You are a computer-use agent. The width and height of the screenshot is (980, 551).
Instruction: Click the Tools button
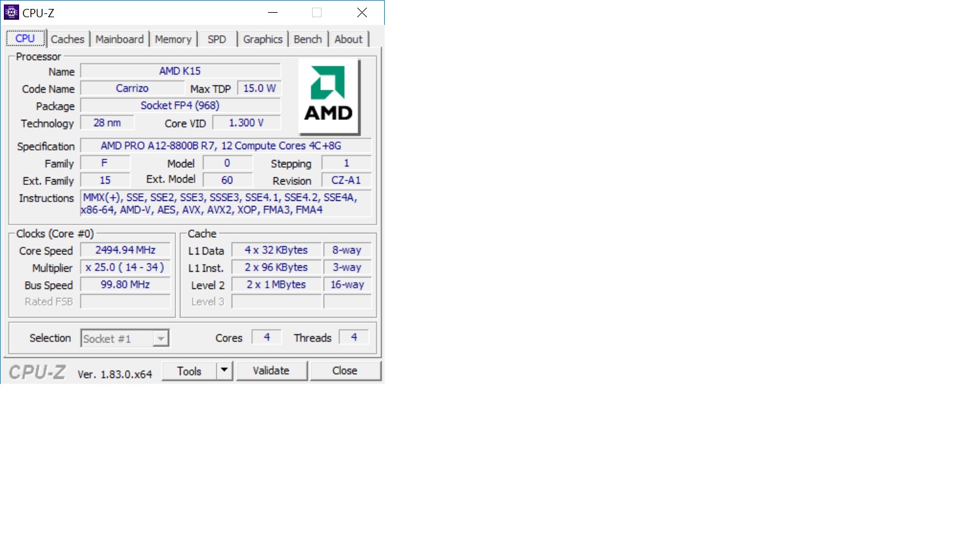(x=189, y=371)
